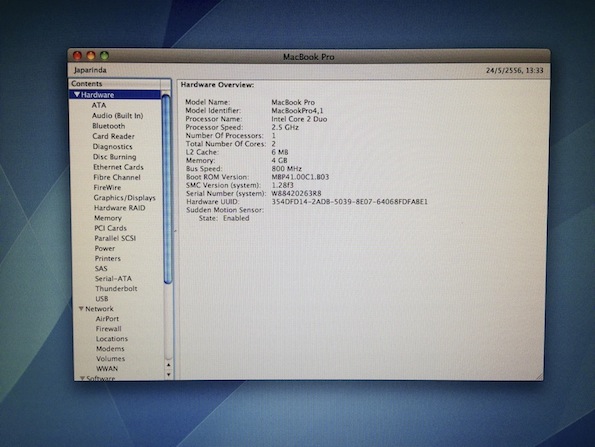Open Diagnostics in the sidebar

(113, 146)
